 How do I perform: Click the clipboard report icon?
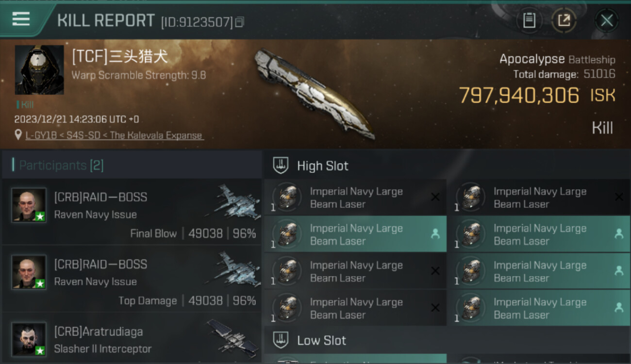[x=529, y=20]
